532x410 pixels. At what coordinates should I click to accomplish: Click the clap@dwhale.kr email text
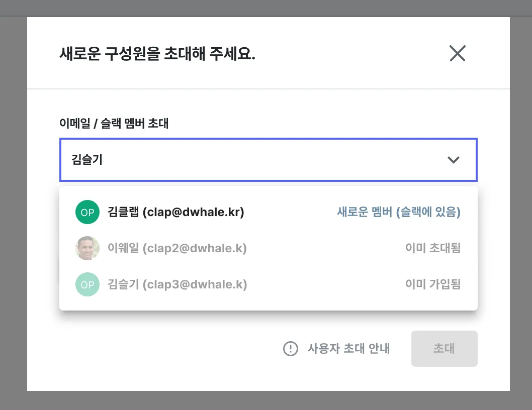click(194, 212)
